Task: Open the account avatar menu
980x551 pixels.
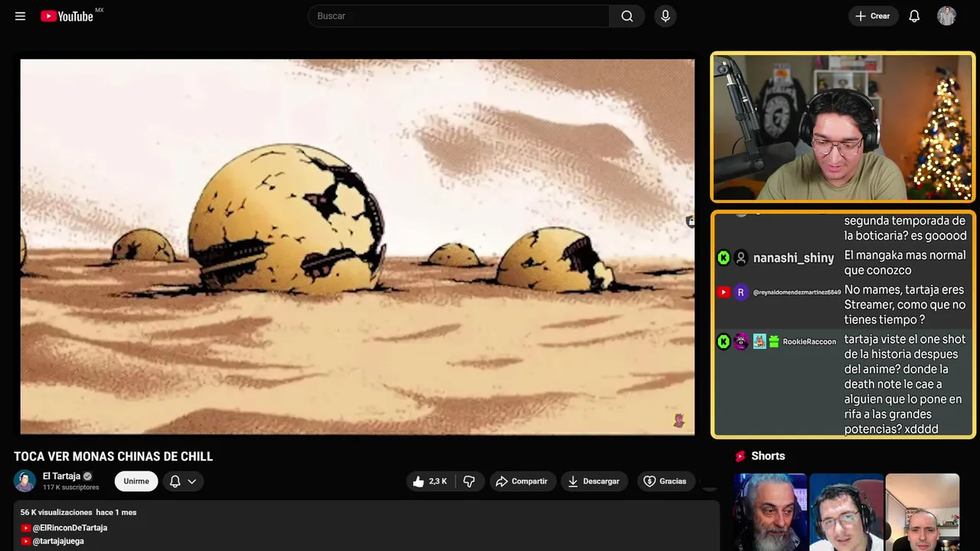Action: click(x=946, y=16)
